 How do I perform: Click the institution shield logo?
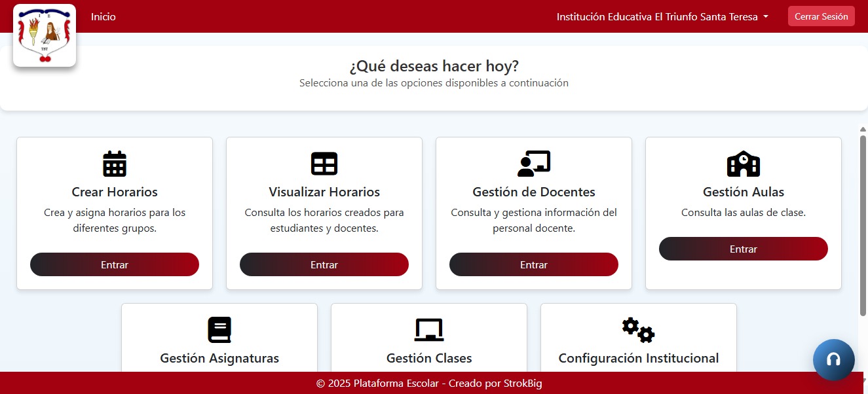pos(45,35)
